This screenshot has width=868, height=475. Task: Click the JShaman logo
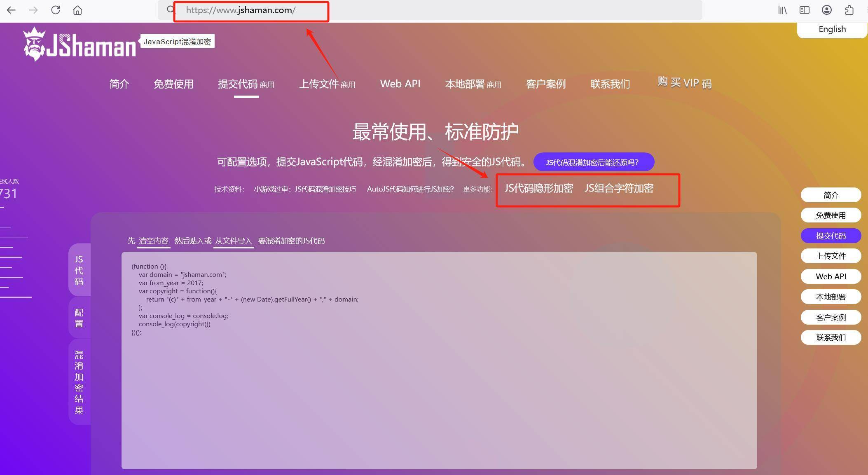pyautogui.click(x=80, y=44)
